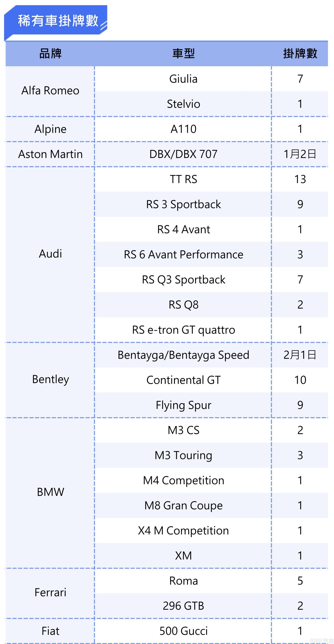This screenshot has height=644, width=334.
Task: Select the DBX/DBX 707 model cell
Action: pyautogui.click(x=183, y=154)
